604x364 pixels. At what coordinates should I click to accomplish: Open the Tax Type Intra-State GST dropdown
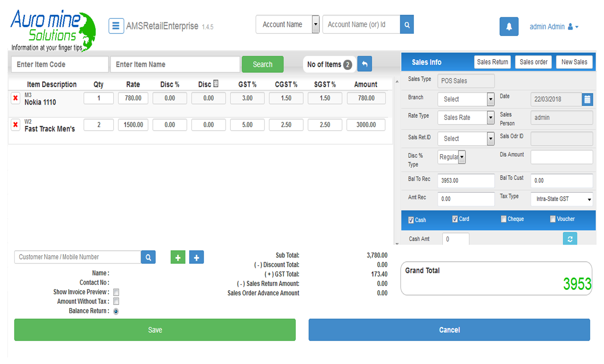[561, 199]
